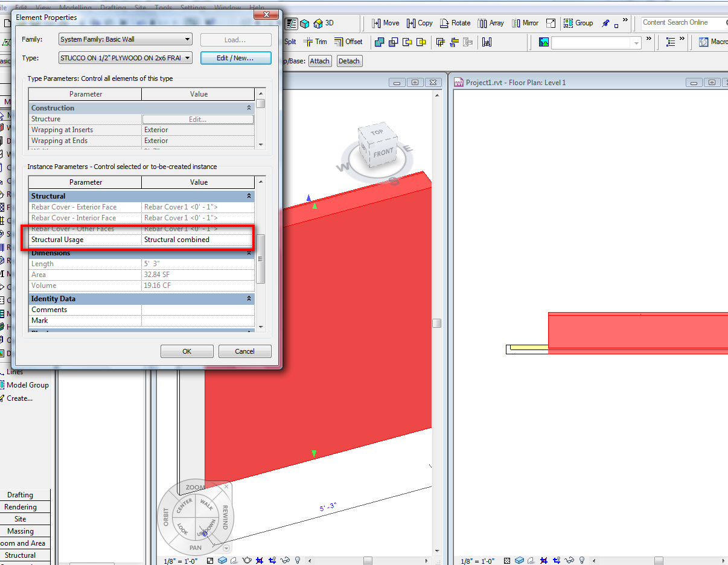The height and width of the screenshot is (565, 728).
Task: Click the Edit / New... button
Action: [235, 58]
